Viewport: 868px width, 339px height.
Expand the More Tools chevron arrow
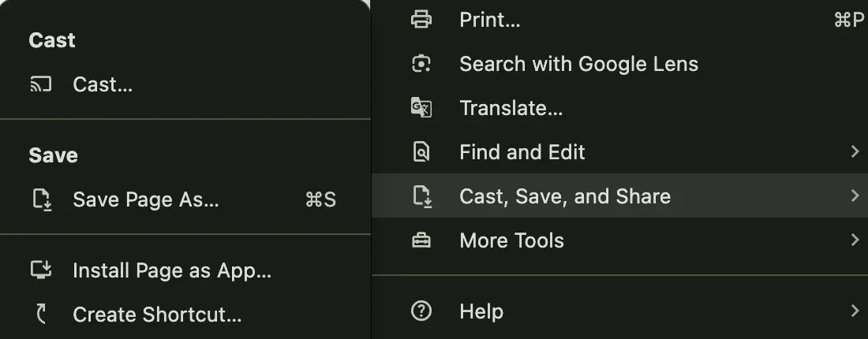point(855,240)
